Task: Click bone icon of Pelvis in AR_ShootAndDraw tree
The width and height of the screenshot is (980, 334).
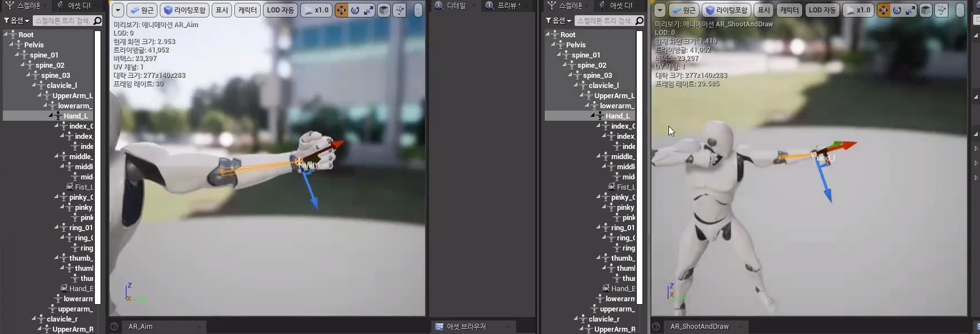Action: pos(561,45)
